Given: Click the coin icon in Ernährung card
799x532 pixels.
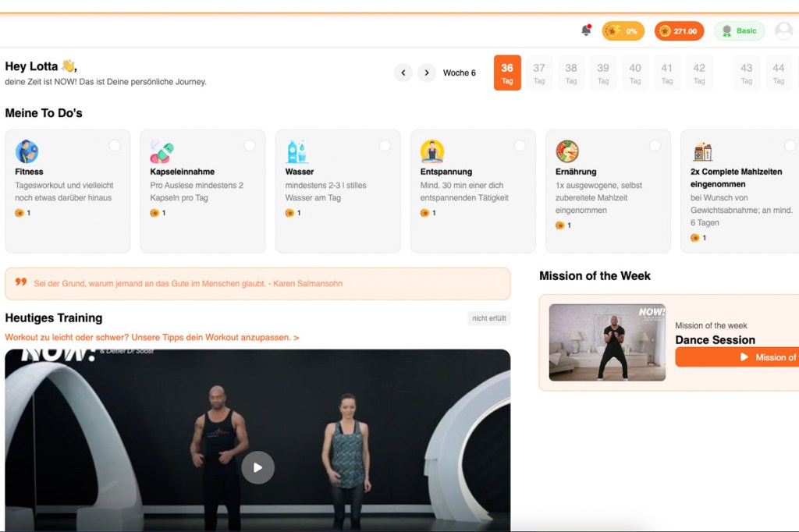Looking at the screenshot, I should pyautogui.click(x=560, y=225).
